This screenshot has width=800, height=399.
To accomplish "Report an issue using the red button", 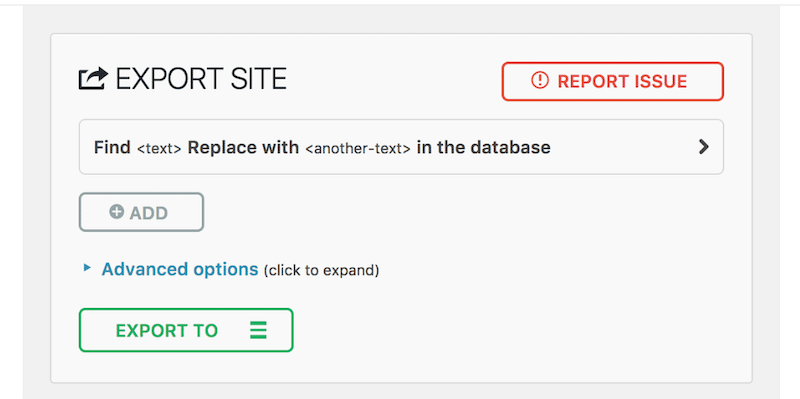I will pyautogui.click(x=613, y=81).
